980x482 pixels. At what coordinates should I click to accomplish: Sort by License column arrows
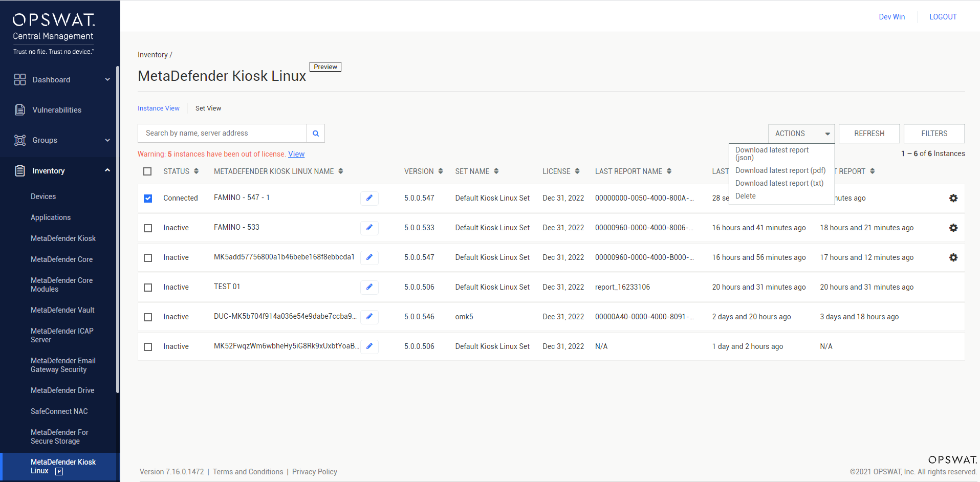[577, 171]
